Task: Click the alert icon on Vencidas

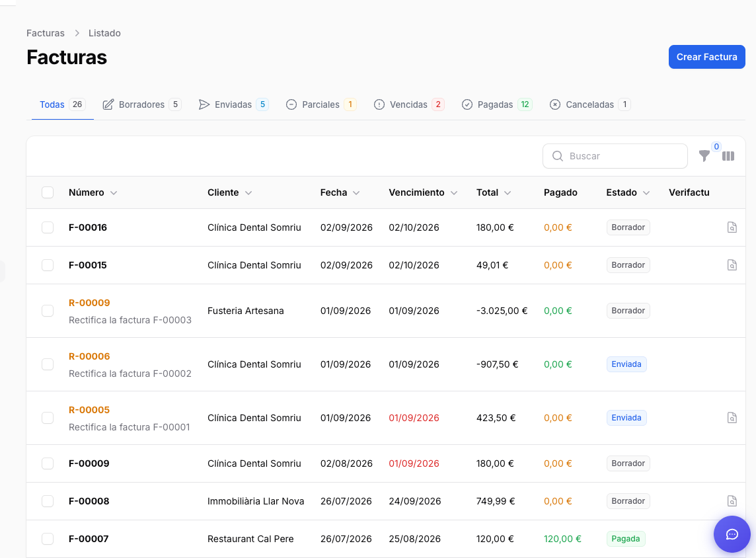Action: [x=379, y=104]
